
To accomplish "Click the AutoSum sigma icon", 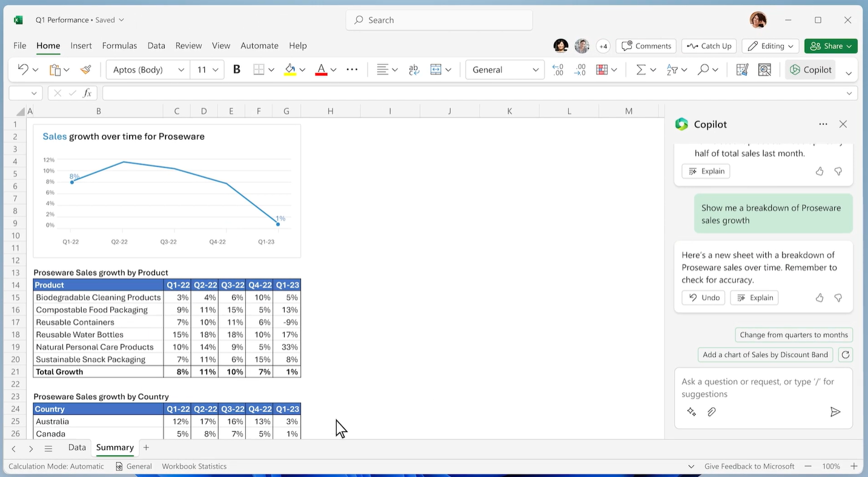I will pos(641,70).
